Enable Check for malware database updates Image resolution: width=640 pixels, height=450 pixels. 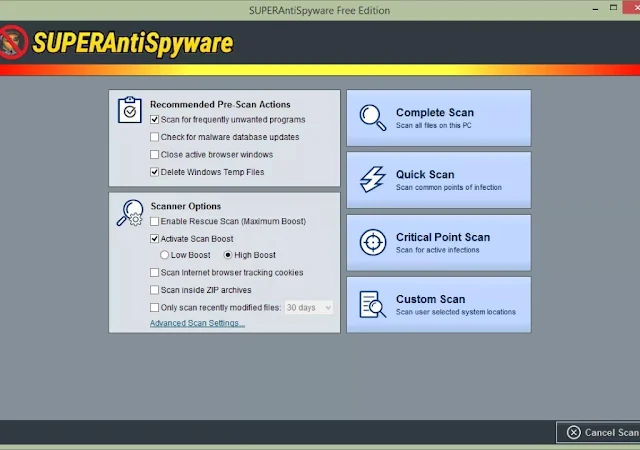pos(154,137)
